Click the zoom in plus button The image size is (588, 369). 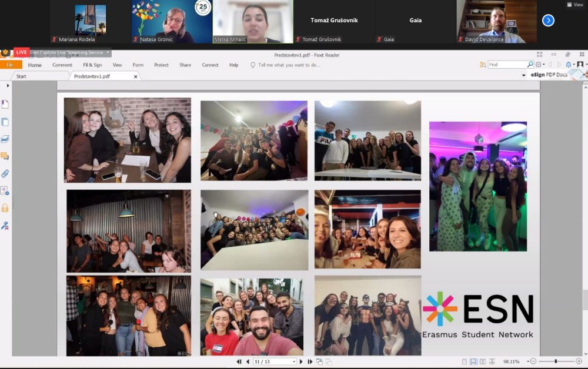579,361
